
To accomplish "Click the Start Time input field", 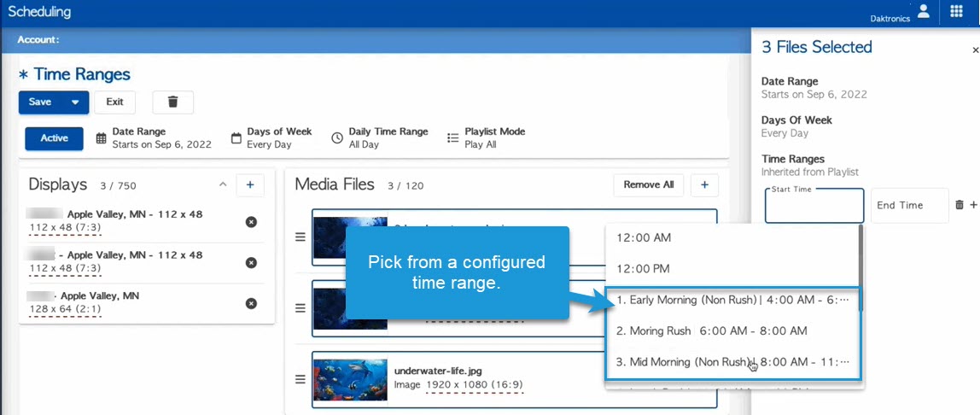I will 814,207.
